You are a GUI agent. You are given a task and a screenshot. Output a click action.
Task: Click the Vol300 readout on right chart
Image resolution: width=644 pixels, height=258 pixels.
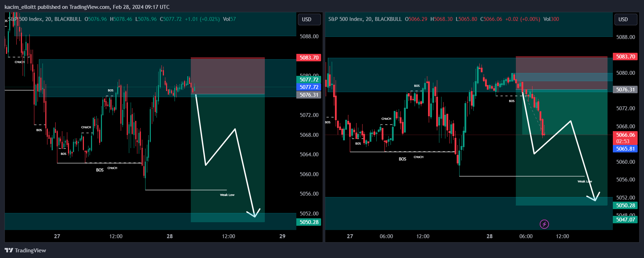pos(551,19)
